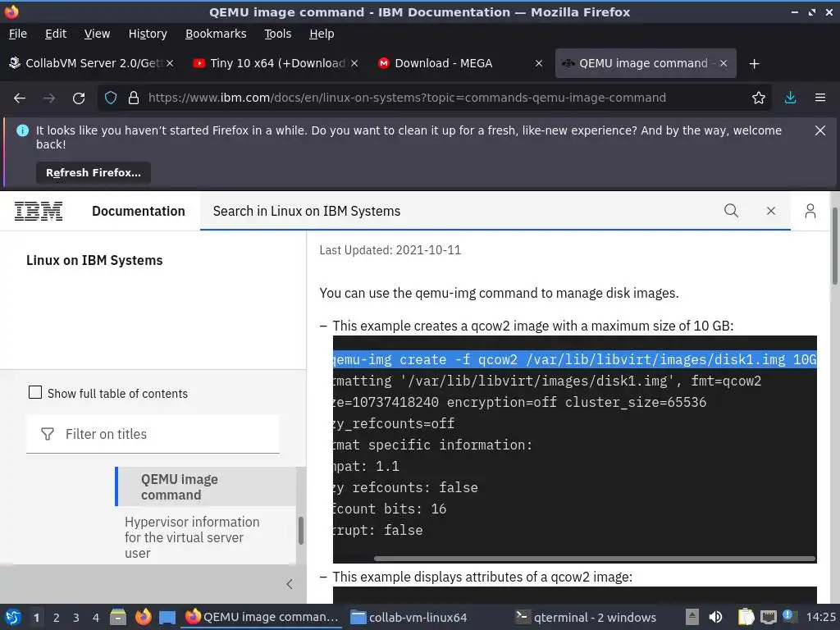Open the file manager launcher in taskbar

coord(118,617)
